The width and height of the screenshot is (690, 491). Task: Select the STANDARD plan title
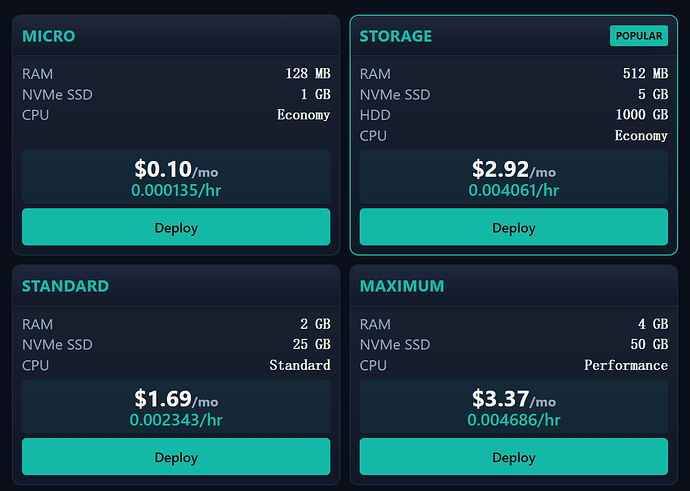coord(66,286)
